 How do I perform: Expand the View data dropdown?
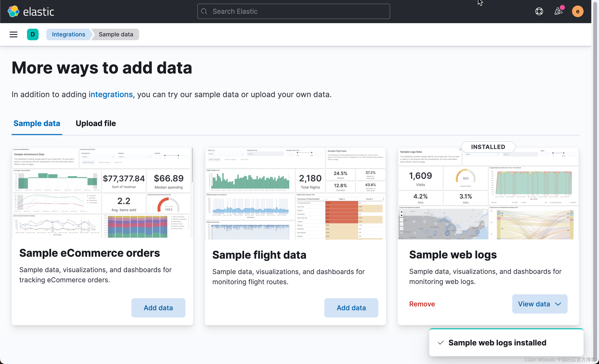tap(534, 304)
